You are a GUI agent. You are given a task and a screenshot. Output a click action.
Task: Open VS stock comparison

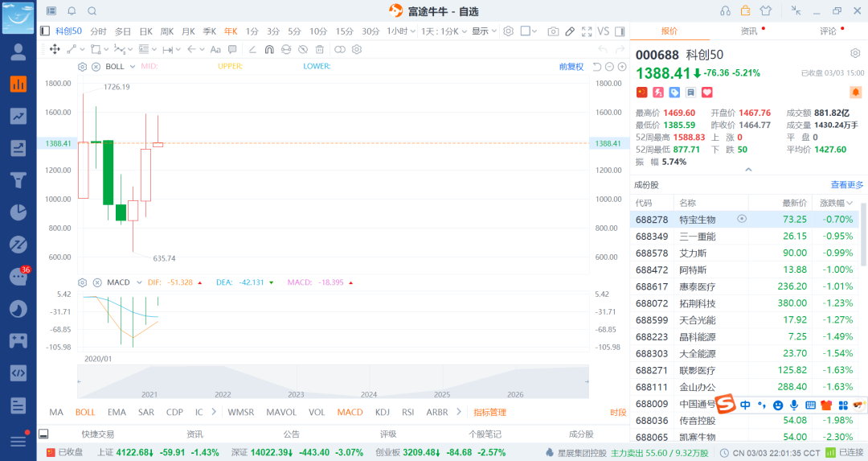click(604, 31)
